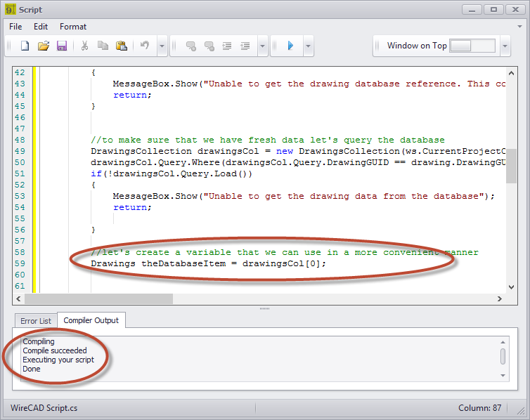Click the 'fresh data' comment line
Image resolution: width=530 pixels, height=420 pixels.
click(268, 140)
